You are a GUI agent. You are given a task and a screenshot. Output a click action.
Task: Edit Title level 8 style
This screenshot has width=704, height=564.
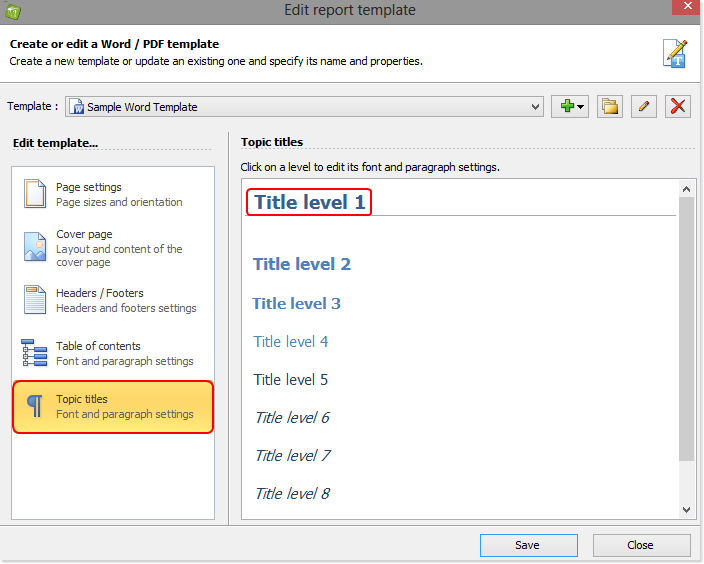point(292,494)
